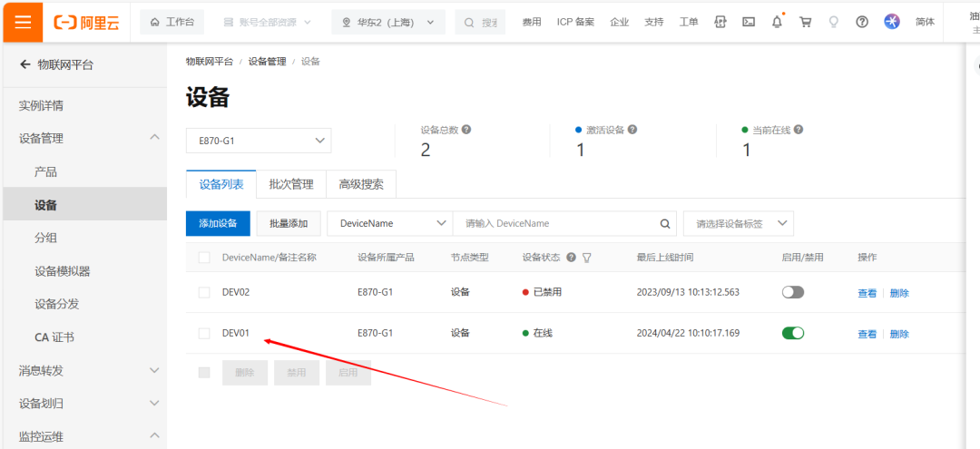
Task: Open the DeviceName search type dropdown
Action: tap(389, 223)
